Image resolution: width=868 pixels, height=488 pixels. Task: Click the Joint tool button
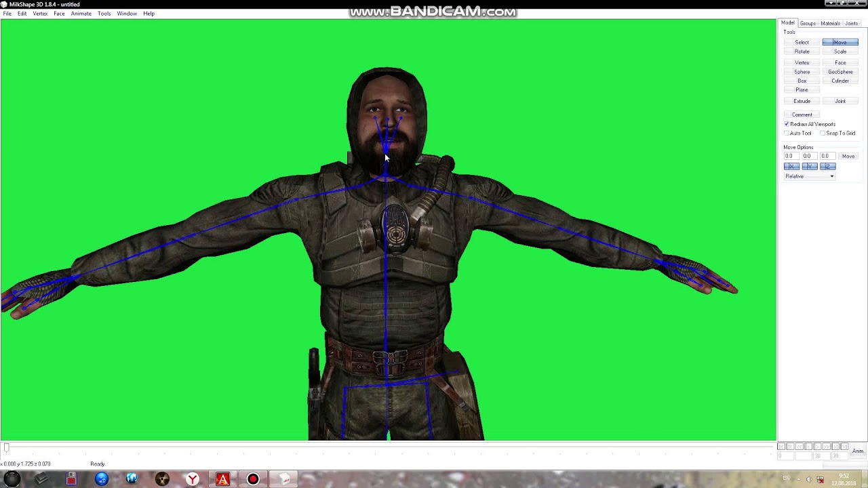840,101
